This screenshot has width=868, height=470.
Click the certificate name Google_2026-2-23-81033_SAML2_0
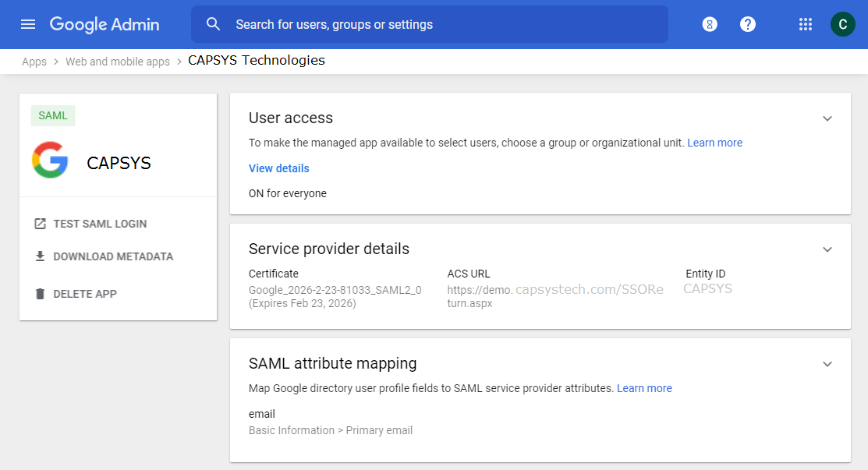click(x=335, y=290)
